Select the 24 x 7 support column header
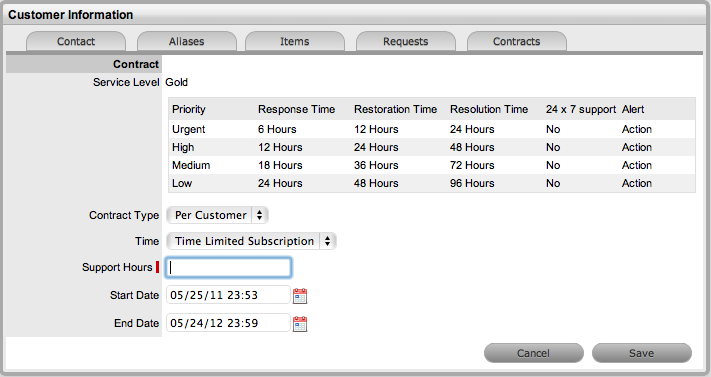The height and width of the screenshot is (377, 711). tap(581, 109)
